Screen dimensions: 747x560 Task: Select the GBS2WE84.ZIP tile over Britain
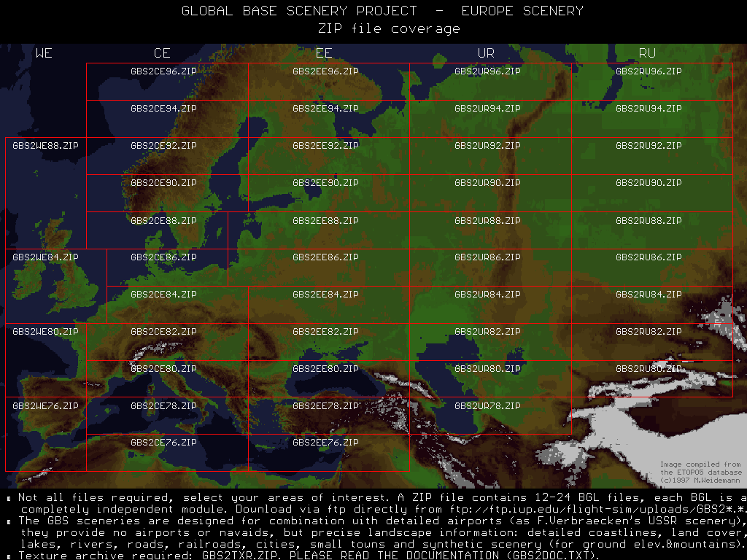45,257
